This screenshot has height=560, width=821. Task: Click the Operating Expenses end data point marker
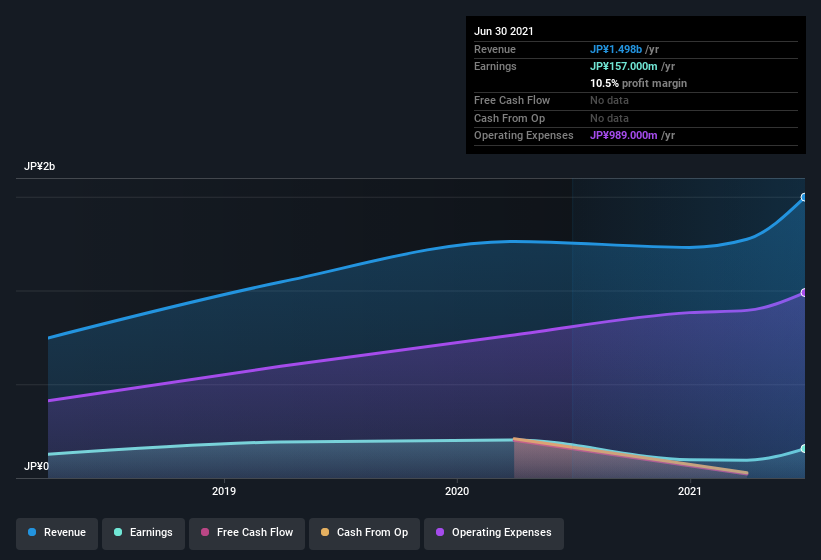804,293
